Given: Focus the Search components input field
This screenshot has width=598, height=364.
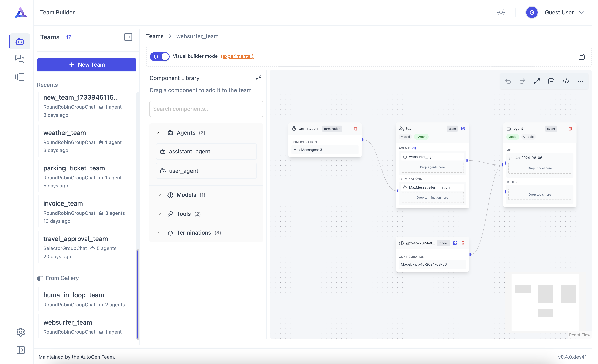Looking at the screenshot, I should tap(206, 109).
